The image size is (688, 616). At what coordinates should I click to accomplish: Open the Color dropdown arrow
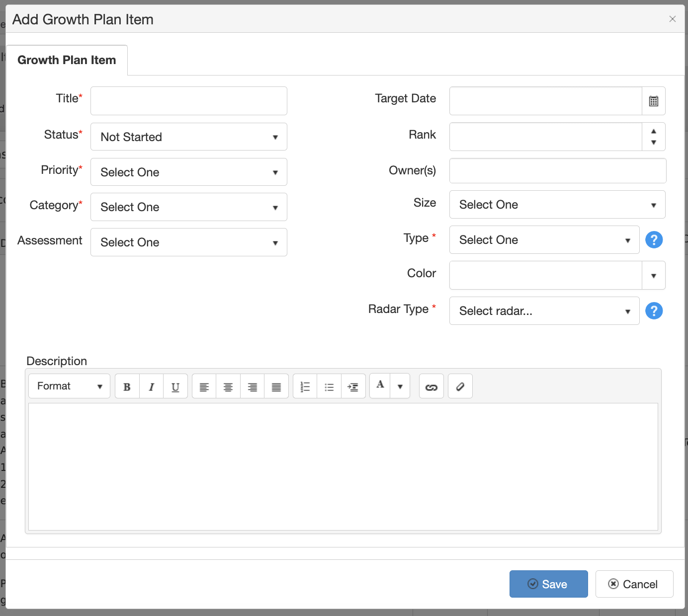pyautogui.click(x=654, y=276)
